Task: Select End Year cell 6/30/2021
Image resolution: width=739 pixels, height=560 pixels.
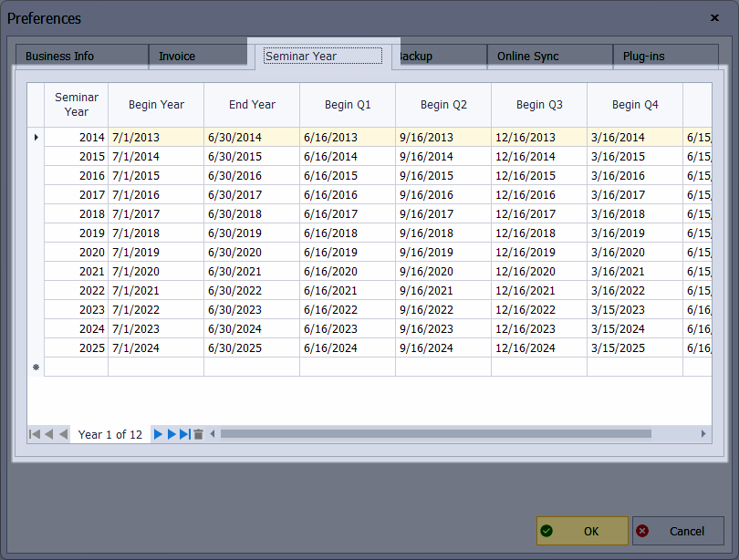Action: click(252, 271)
